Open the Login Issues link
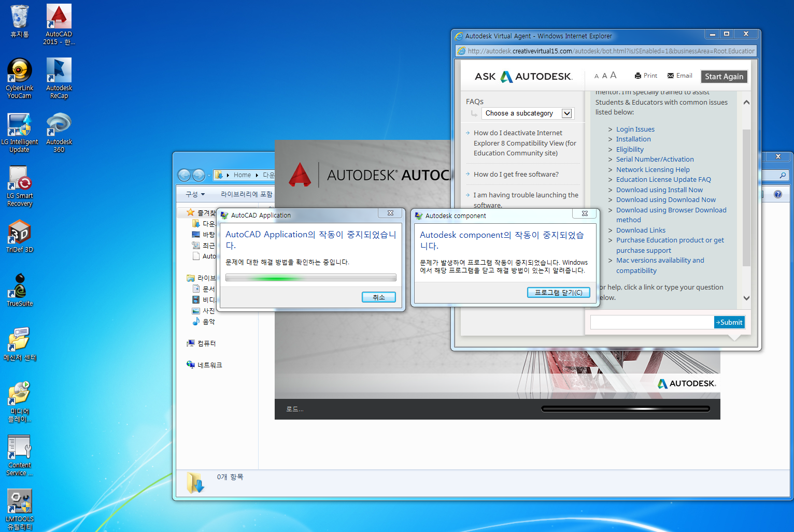The image size is (794, 532). 635,130
